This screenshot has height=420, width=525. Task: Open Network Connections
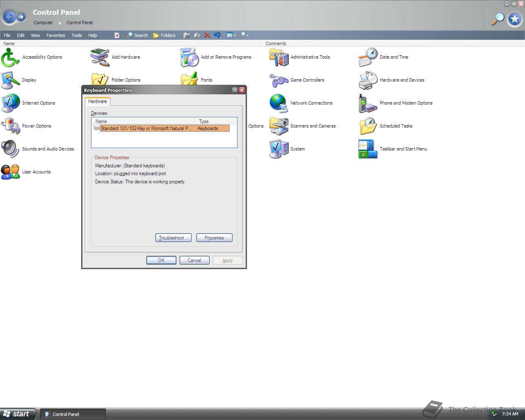301,103
